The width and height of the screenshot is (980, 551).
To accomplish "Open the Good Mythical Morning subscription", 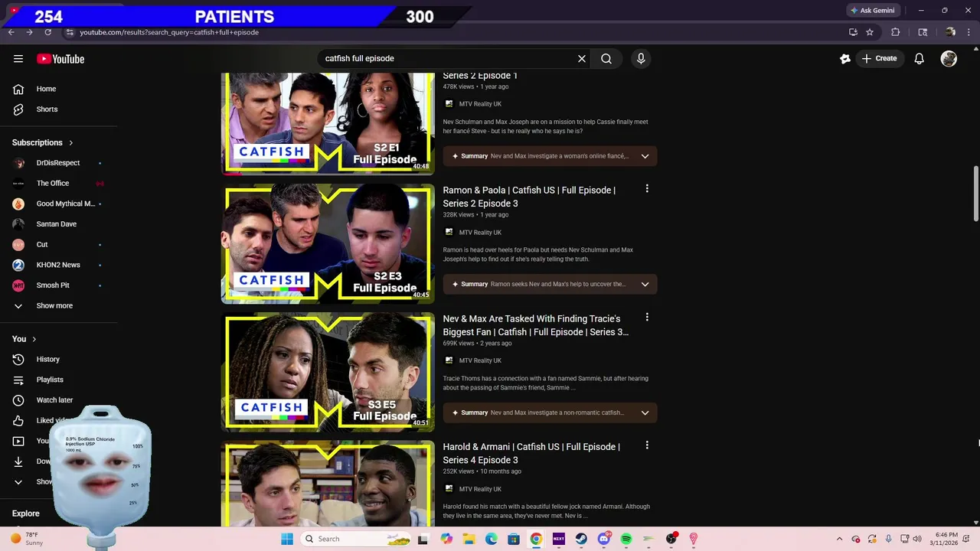I will 58,204.
